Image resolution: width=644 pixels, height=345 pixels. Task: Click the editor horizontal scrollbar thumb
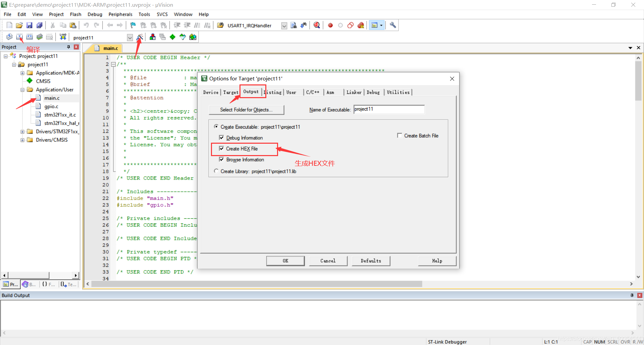pos(257,284)
